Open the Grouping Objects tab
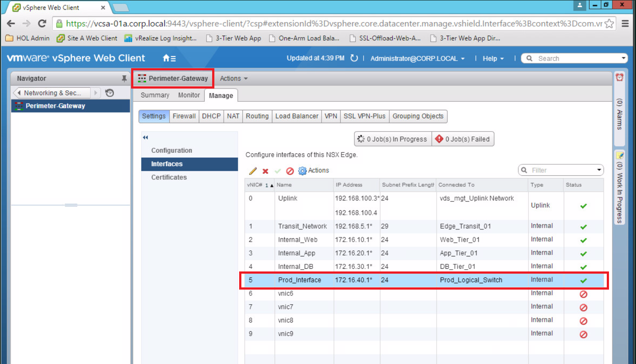 [418, 116]
